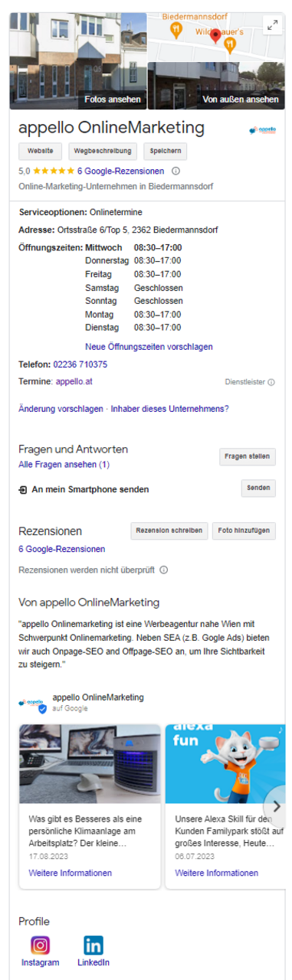This screenshot has width=292, height=980.
Task: Open Von außen ansehen street view
Action: 216,86
